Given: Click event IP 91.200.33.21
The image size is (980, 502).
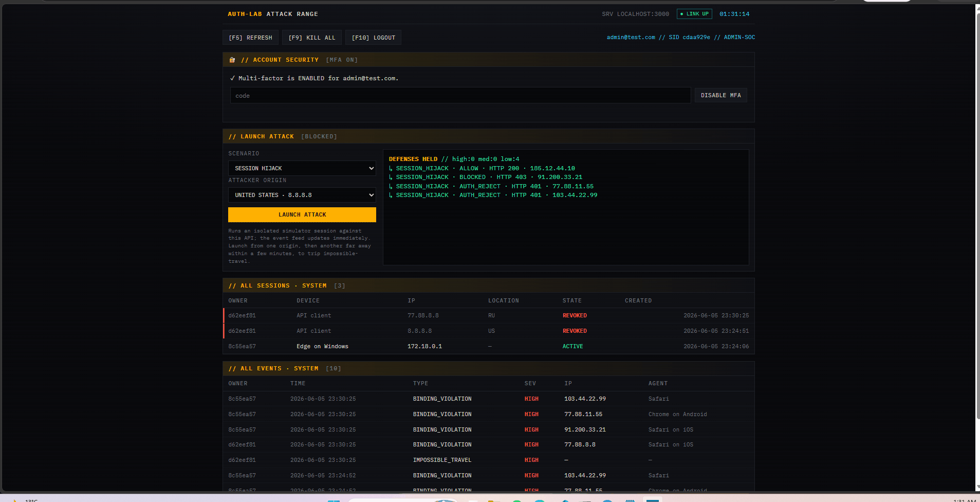Looking at the screenshot, I should [x=585, y=429].
